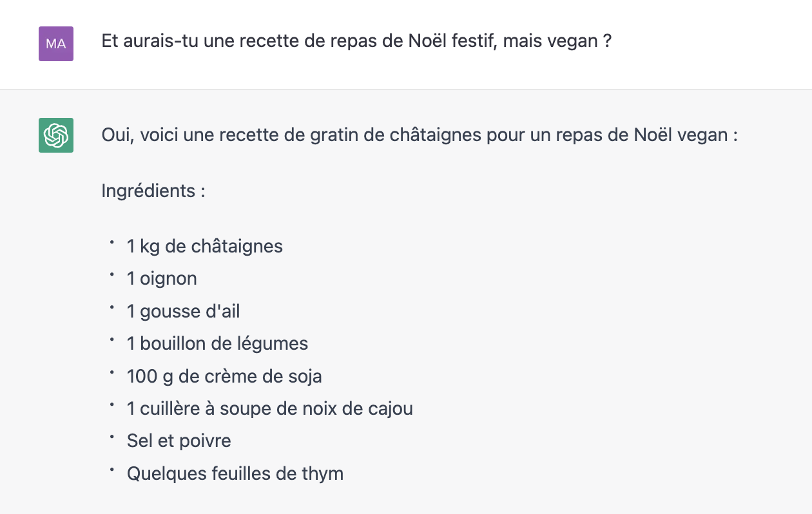812x514 pixels.
Task: Click the noix de cajou ingredient line
Action: coord(270,408)
